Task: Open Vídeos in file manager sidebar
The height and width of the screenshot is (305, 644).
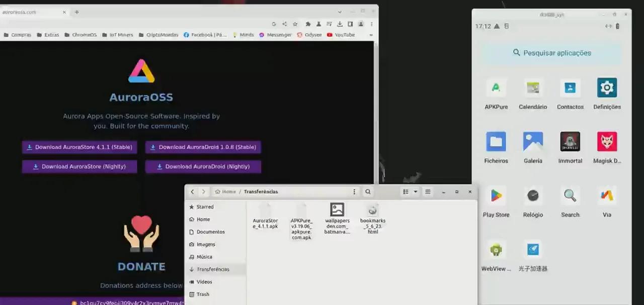Action: (215, 282)
